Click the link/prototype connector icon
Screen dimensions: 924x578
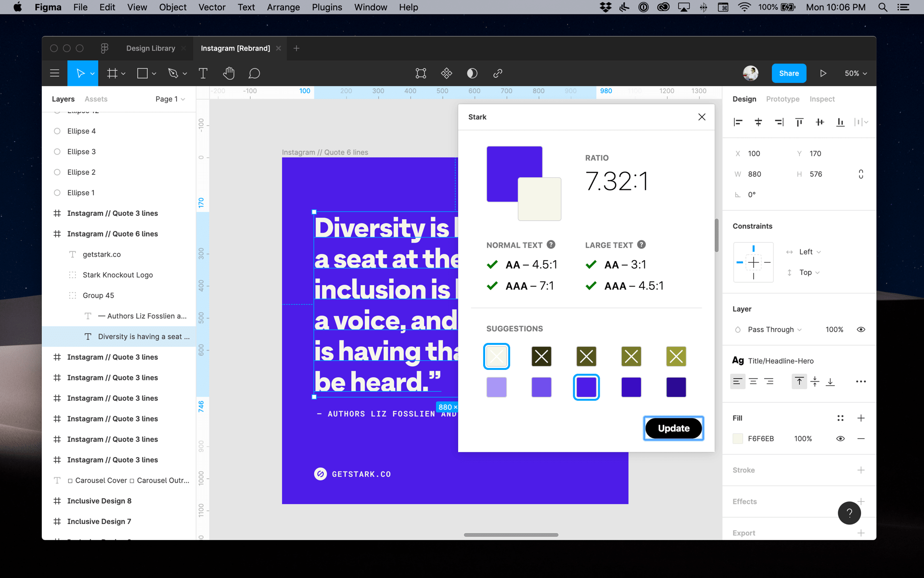(x=499, y=73)
